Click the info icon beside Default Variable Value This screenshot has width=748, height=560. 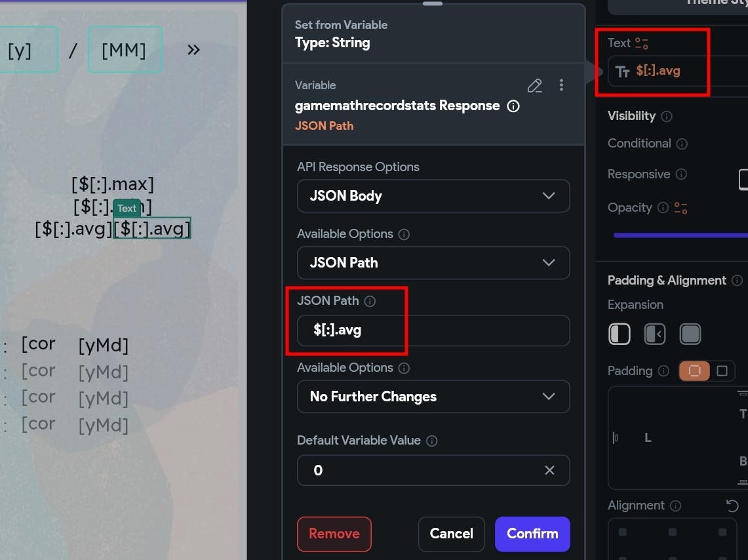click(x=431, y=441)
